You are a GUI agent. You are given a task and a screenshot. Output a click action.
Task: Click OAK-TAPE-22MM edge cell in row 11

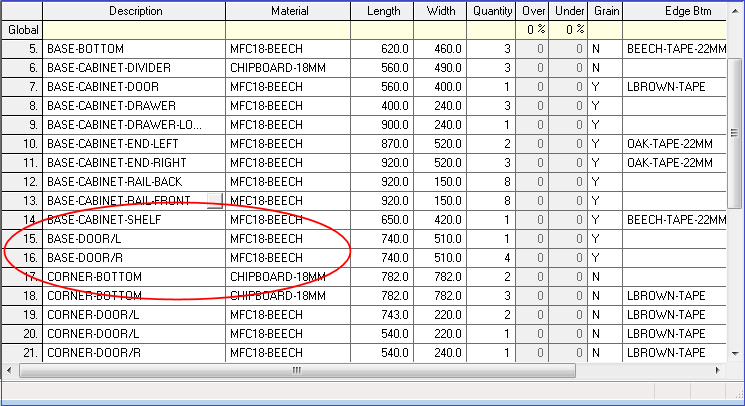point(675,163)
